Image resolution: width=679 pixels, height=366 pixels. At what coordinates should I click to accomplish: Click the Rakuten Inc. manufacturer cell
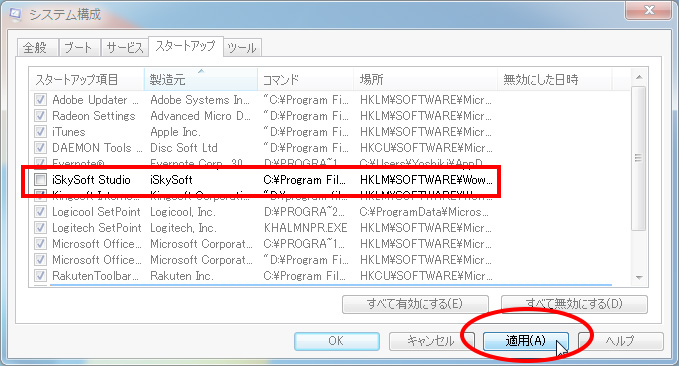182,276
